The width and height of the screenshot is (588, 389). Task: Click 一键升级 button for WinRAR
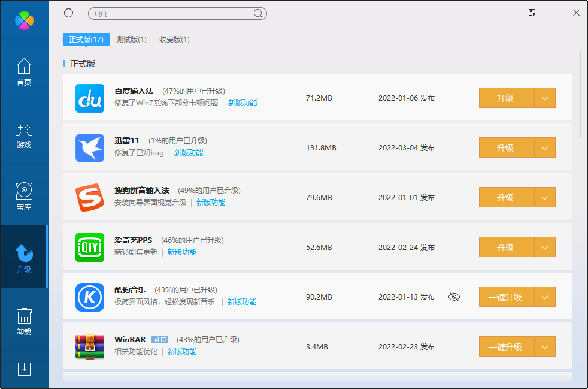tap(506, 346)
